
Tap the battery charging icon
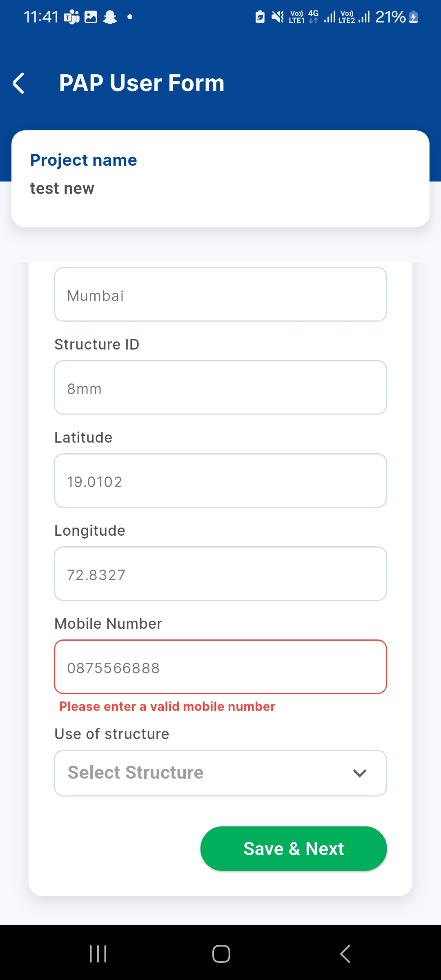click(413, 17)
